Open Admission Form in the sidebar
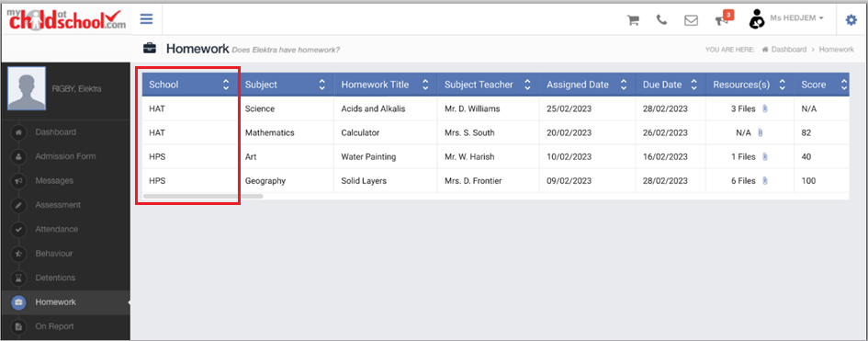 [x=65, y=156]
